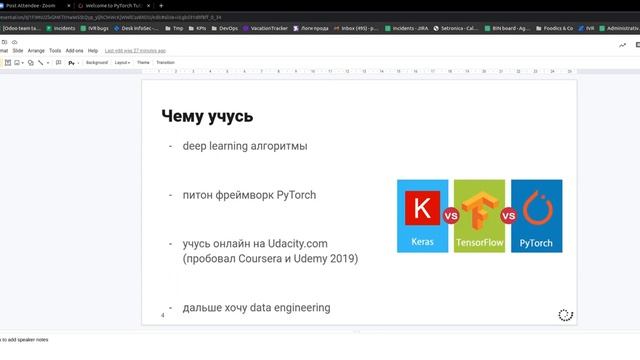Select the text box tool icon

pos(8,62)
